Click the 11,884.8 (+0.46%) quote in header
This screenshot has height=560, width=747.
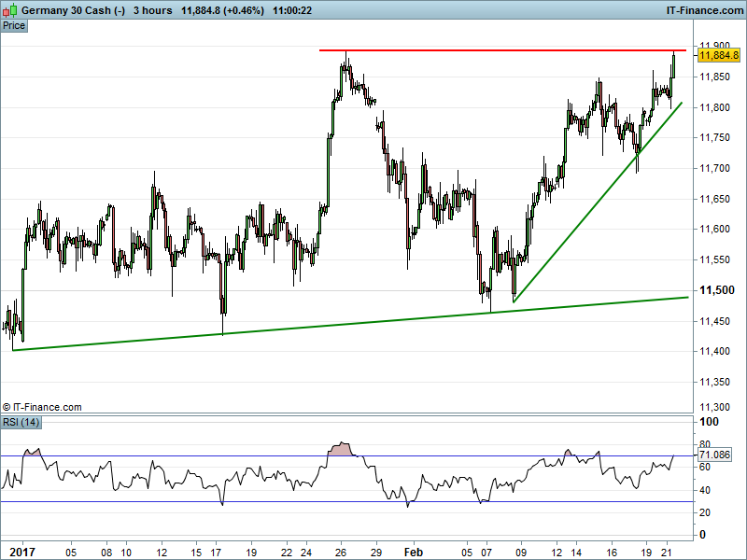point(222,10)
